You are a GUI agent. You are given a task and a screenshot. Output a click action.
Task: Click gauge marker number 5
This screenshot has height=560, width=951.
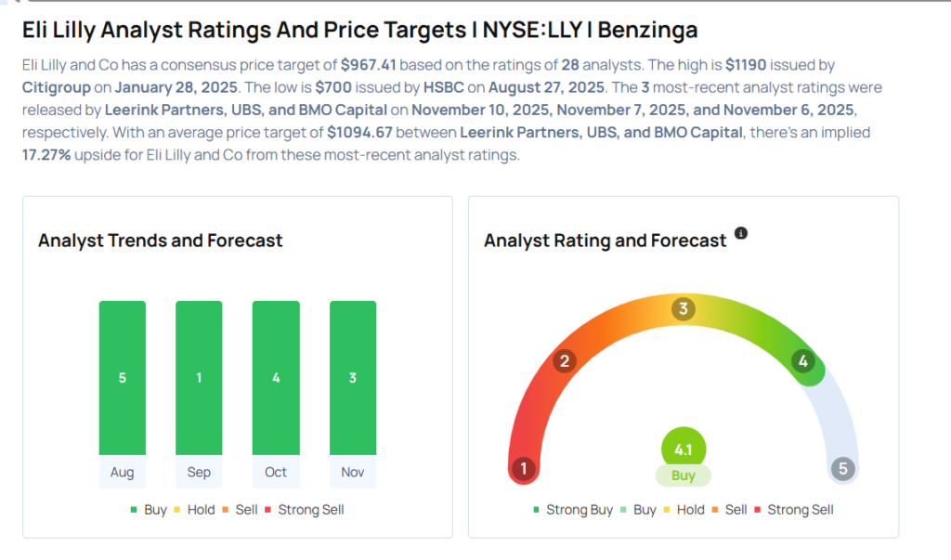coord(843,469)
